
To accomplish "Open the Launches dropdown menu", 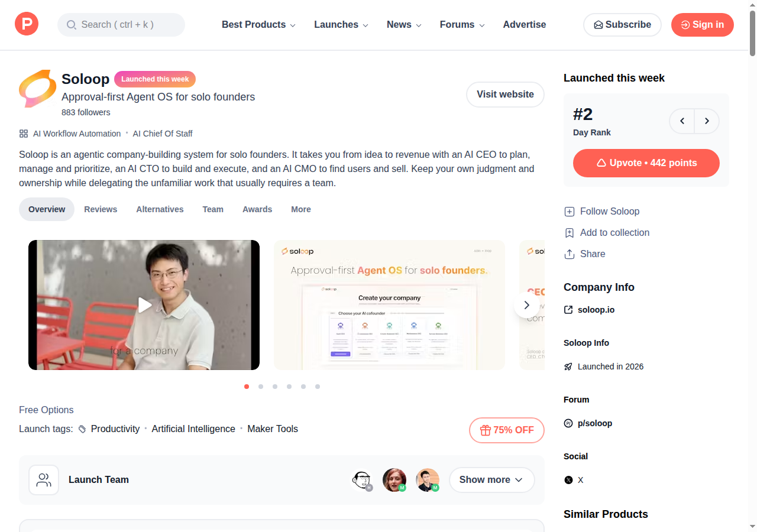I will (x=341, y=25).
